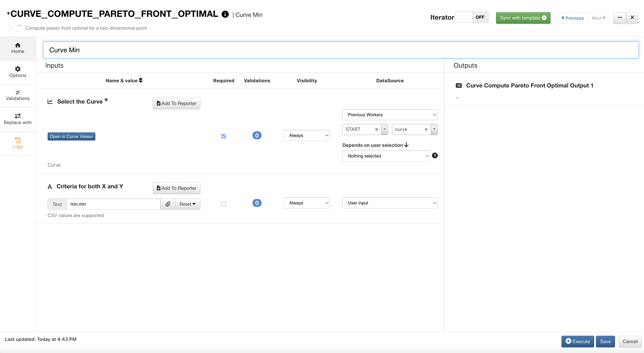This screenshot has width=644, height=353.
Task: Edit the Curve Min name field
Action: pos(341,50)
